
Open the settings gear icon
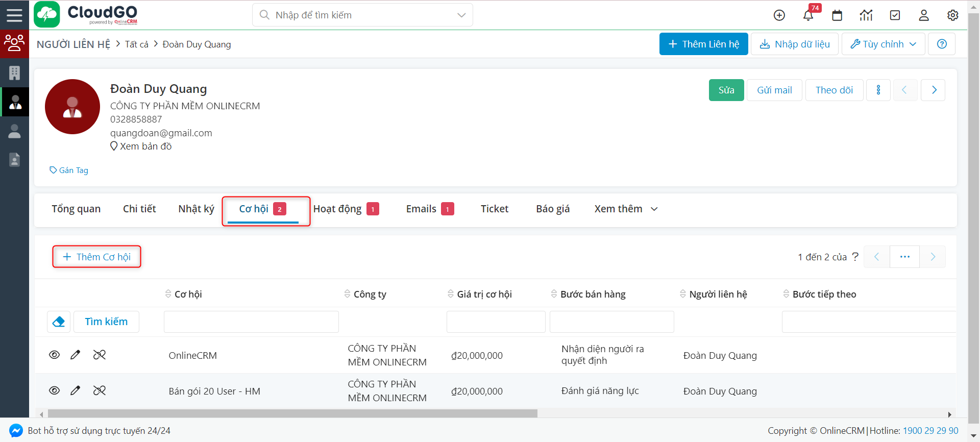(x=953, y=15)
